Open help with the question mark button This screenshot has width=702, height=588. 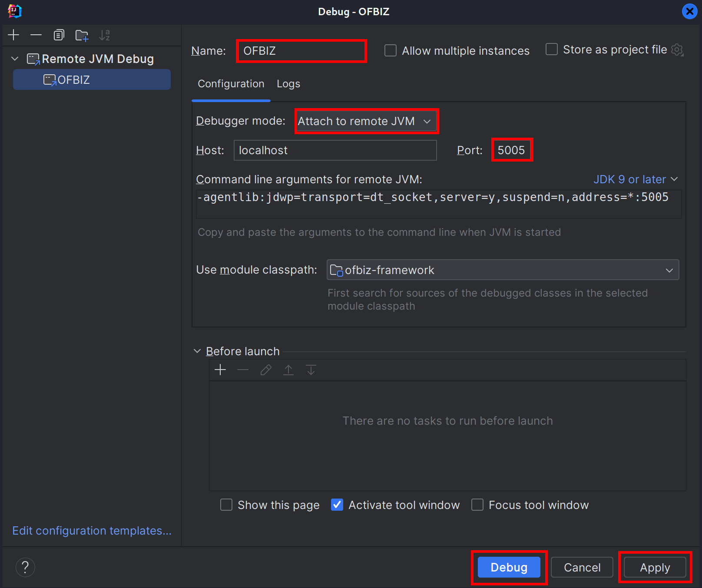click(x=25, y=567)
